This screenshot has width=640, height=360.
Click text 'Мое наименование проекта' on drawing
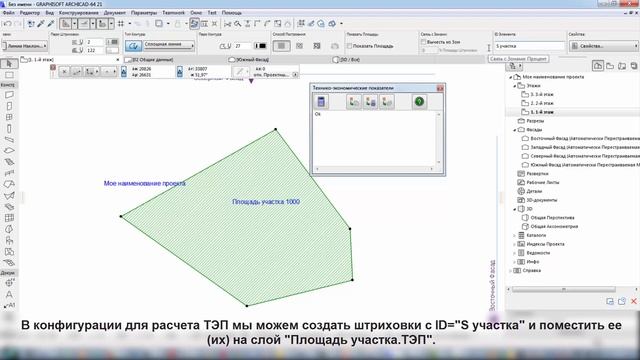tap(144, 183)
